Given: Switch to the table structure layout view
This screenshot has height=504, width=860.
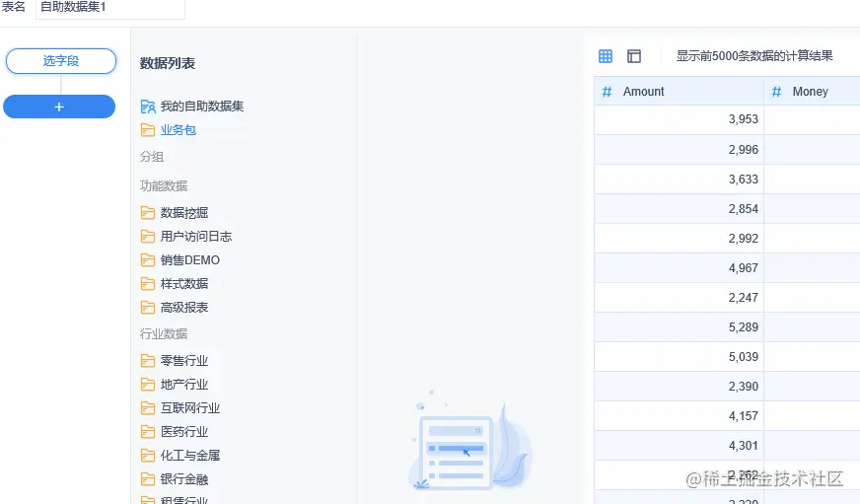Looking at the screenshot, I should click(634, 56).
